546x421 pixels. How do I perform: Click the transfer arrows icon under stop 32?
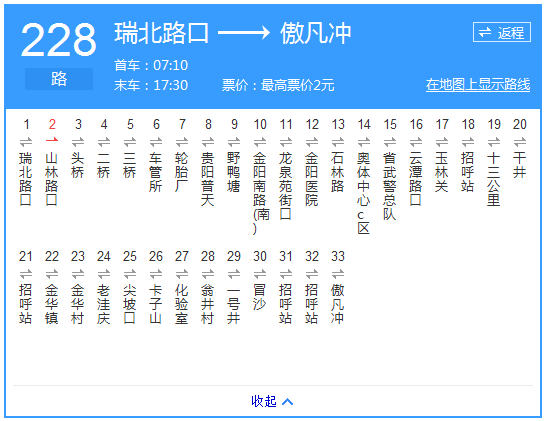tap(312, 274)
